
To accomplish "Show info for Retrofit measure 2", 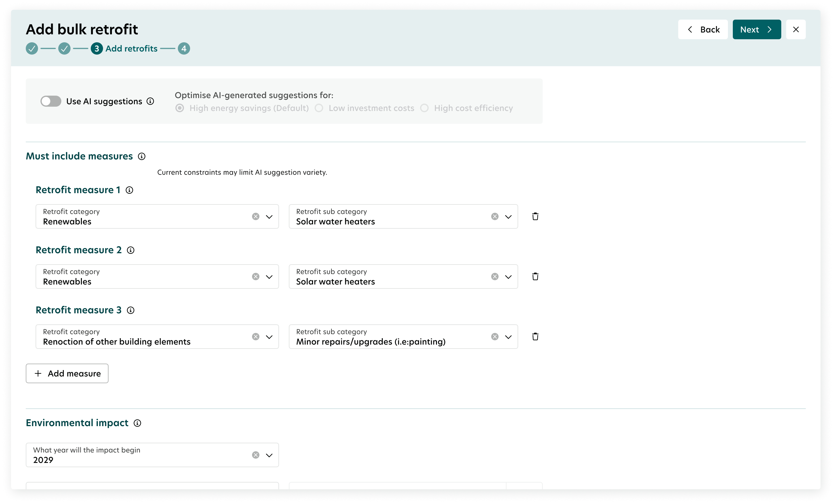I will click(130, 250).
